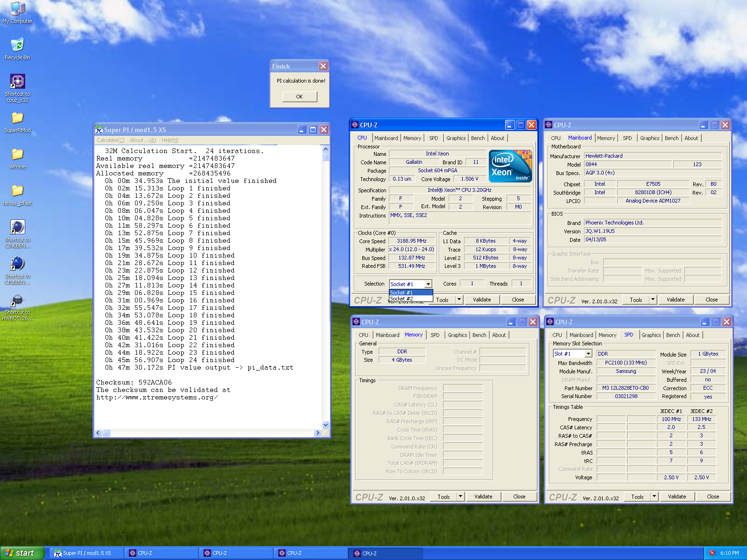This screenshot has width=747, height=560.
Task: Click the Super PI title bar icon
Action: [x=99, y=130]
